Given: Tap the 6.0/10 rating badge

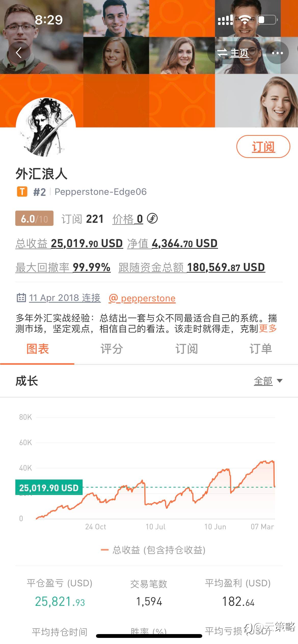Looking at the screenshot, I should point(34,218).
